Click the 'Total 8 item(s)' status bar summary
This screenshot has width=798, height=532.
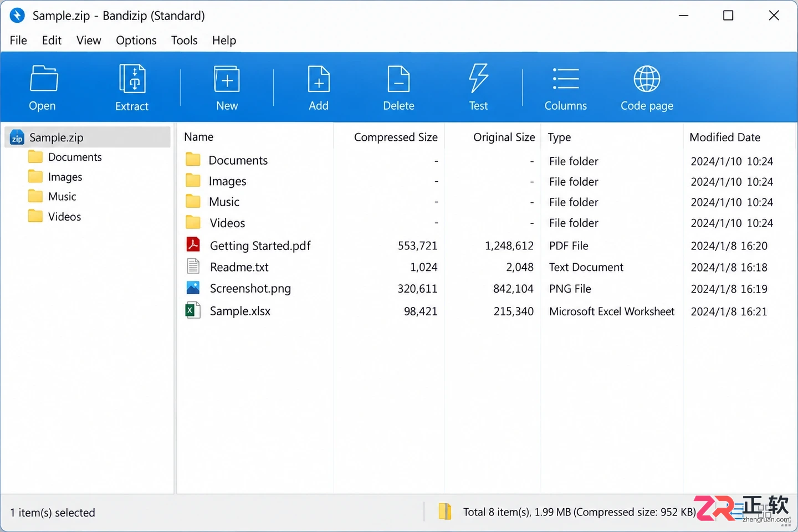tap(579, 512)
